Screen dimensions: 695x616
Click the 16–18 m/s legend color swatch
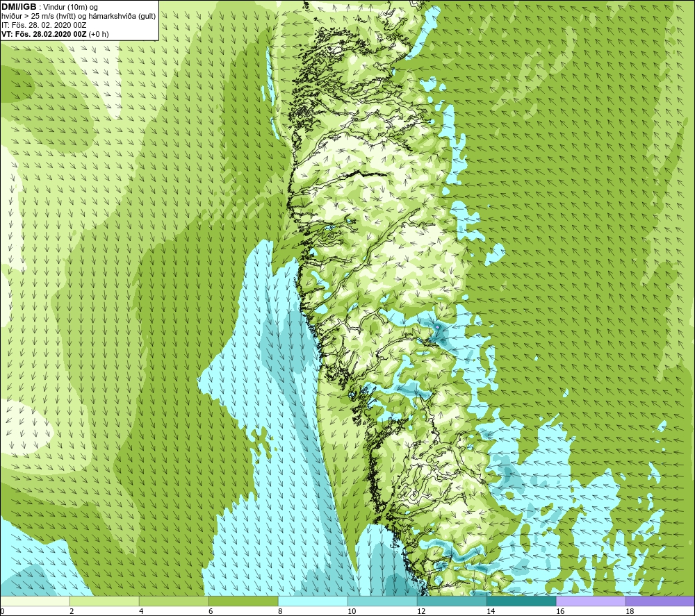(591, 601)
